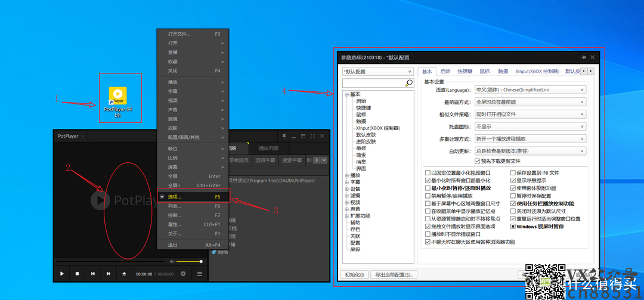Click the fullscreen icon in PotPlayer title bar

click(313, 136)
